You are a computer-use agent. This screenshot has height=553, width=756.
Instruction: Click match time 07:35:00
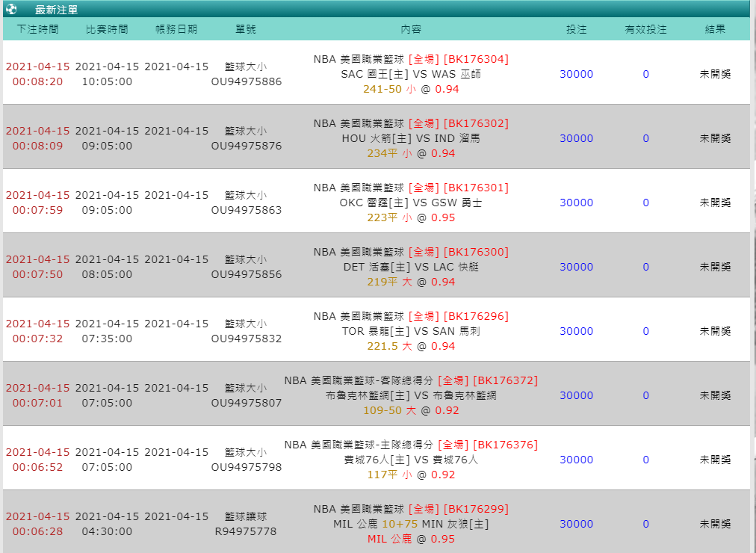tap(107, 339)
